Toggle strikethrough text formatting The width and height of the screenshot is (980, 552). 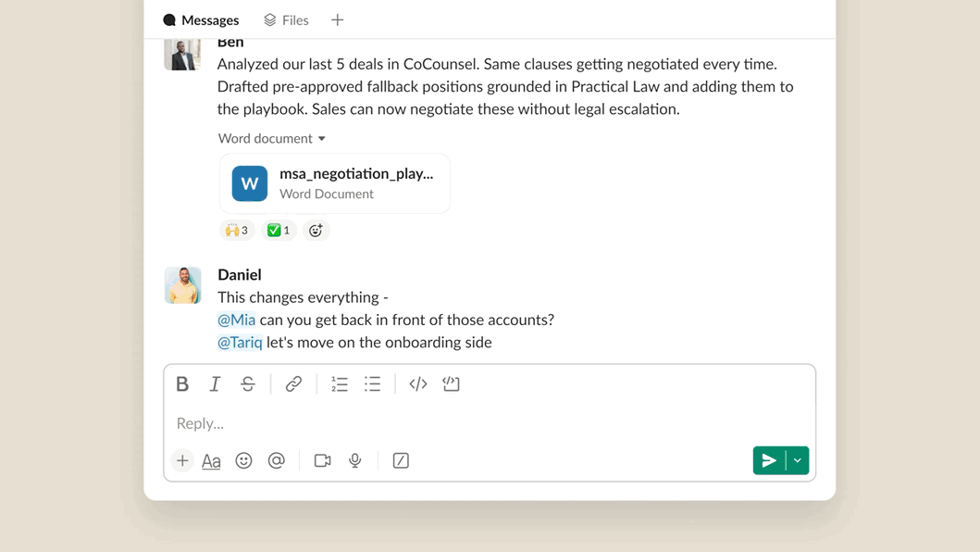pos(248,384)
